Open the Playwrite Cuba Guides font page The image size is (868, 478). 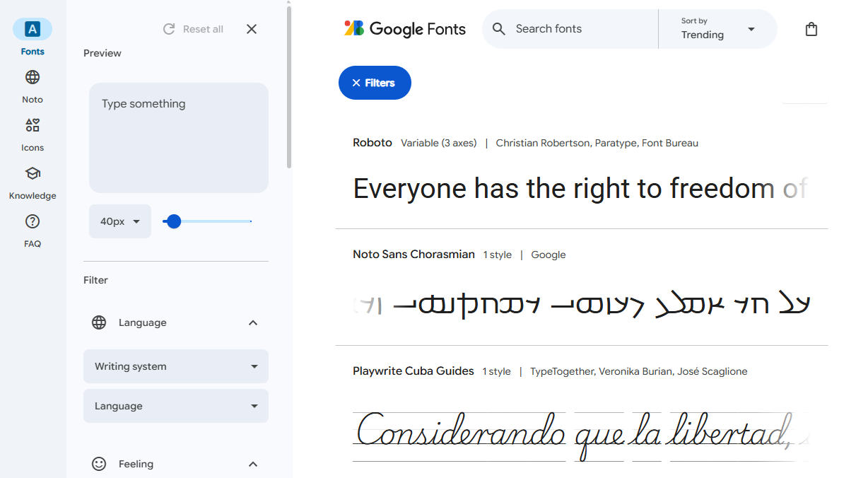[x=414, y=371]
